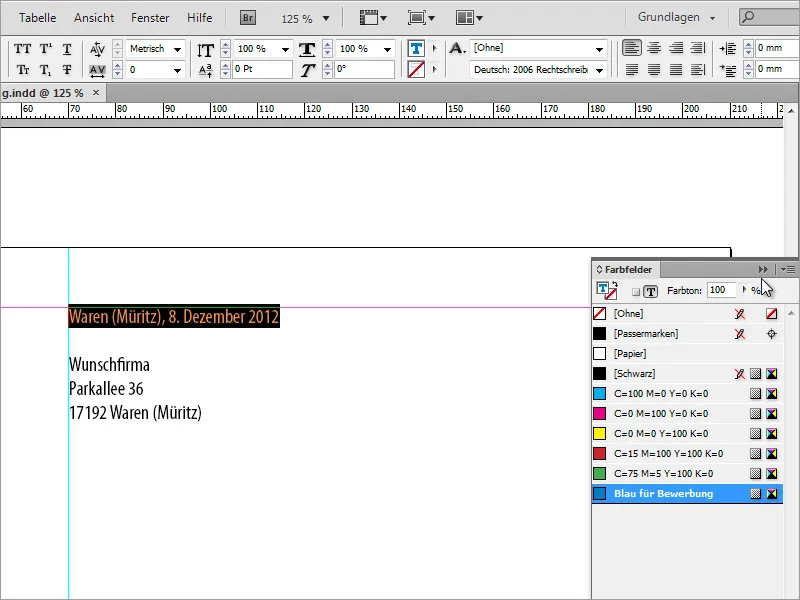Click Justify all lines icon
The width and height of the screenshot is (800, 600).
[676, 69]
